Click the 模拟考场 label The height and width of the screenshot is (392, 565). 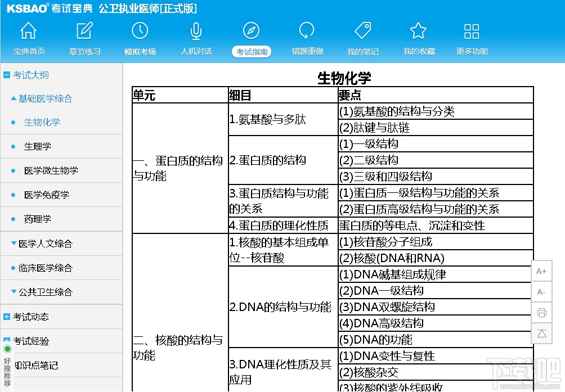click(140, 52)
